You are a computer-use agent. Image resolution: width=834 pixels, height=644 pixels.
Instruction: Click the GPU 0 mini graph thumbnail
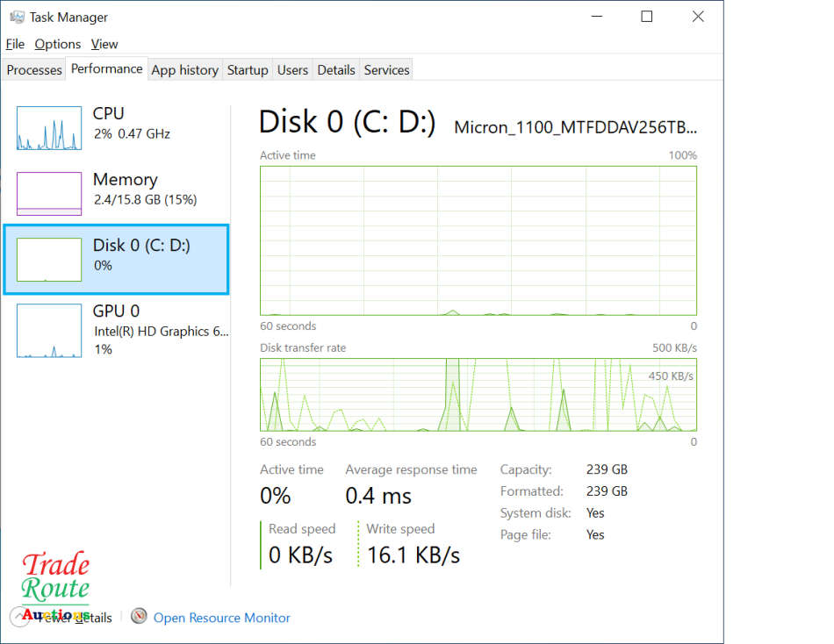pyautogui.click(x=49, y=331)
